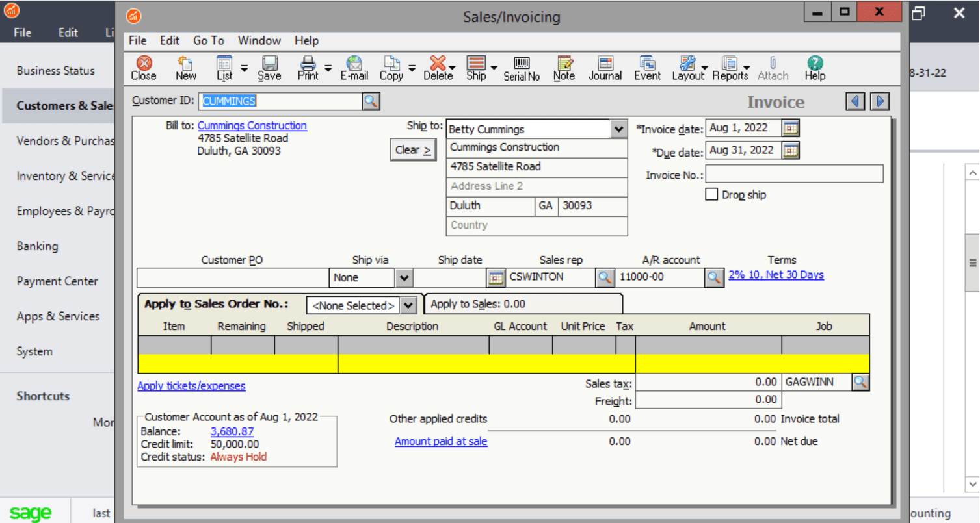Send the invoice via E-mail icon
This screenshot has height=523, width=980.
pyautogui.click(x=354, y=68)
